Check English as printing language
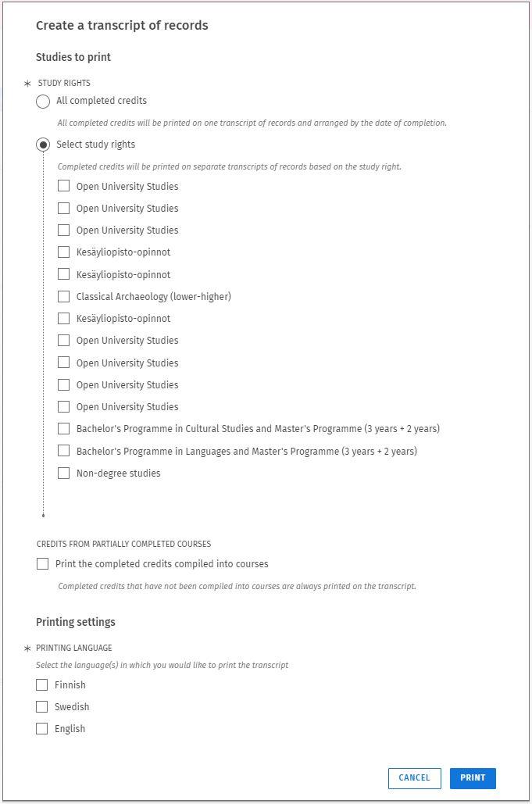 42,728
